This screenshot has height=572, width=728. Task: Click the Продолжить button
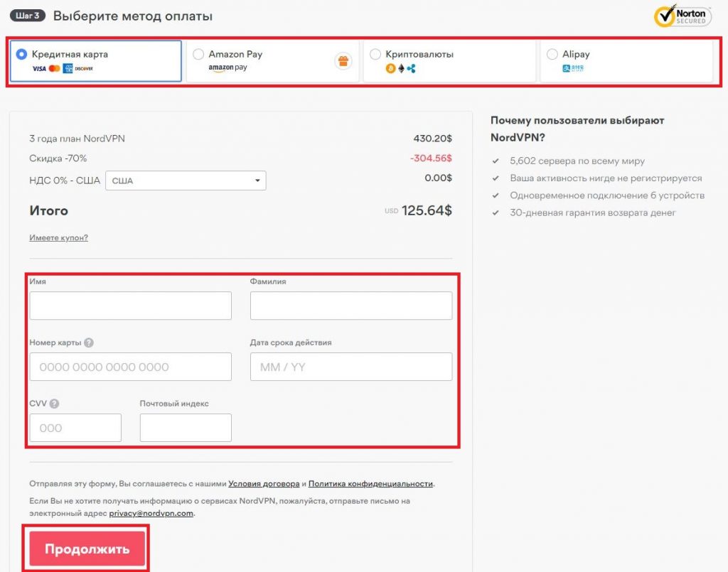click(87, 549)
